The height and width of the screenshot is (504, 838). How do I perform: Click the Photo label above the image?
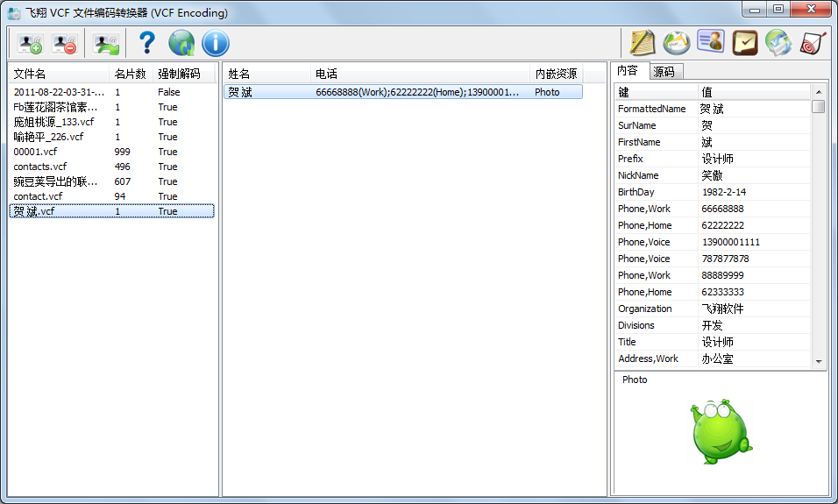pos(635,380)
